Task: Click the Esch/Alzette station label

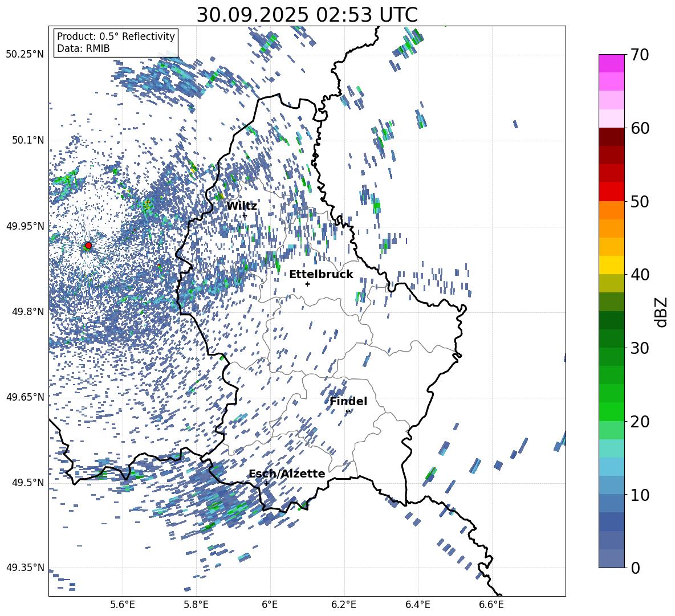Action: pyautogui.click(x=287, y=474)
